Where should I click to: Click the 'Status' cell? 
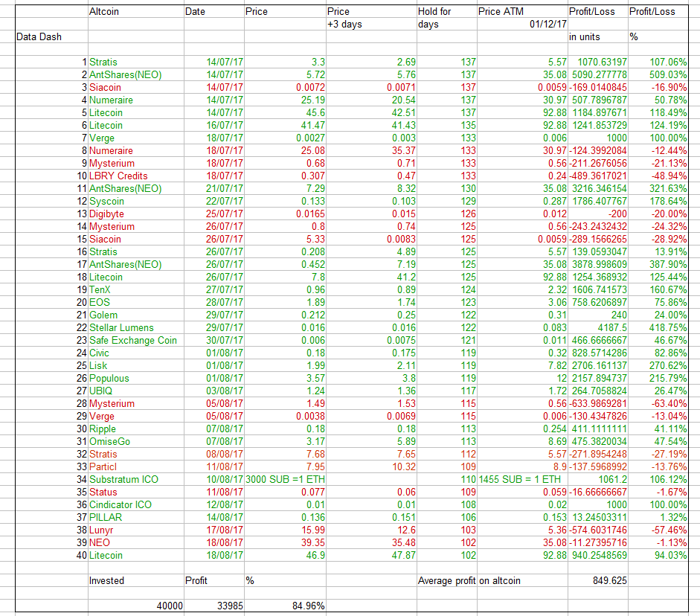(136, 492)
